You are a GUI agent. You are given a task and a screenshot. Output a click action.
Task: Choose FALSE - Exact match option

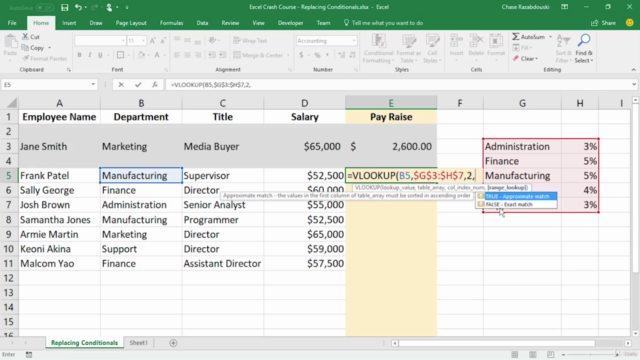coord(516,204)
